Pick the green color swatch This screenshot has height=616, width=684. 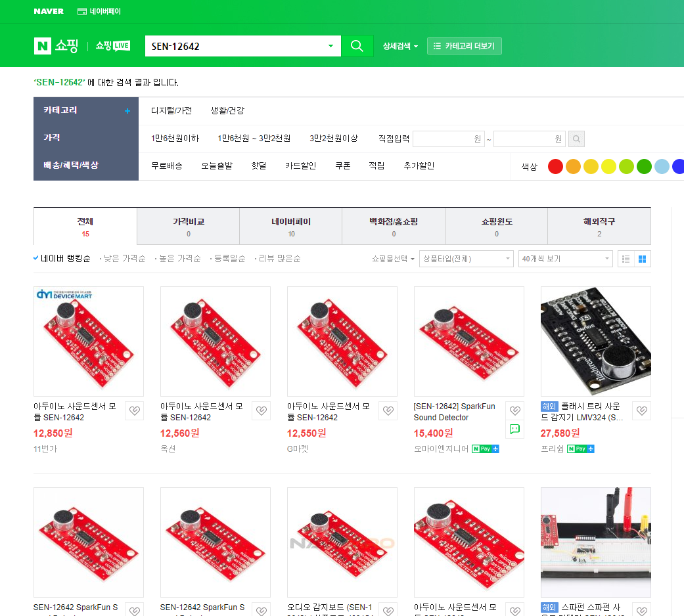pyautogui.click(x=644, y=166)
